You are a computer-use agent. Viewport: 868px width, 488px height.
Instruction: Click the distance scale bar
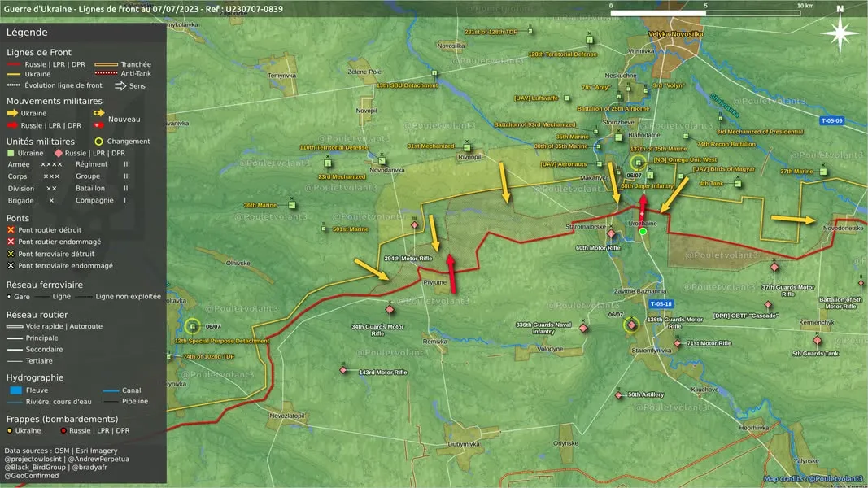tap(705, 13)
